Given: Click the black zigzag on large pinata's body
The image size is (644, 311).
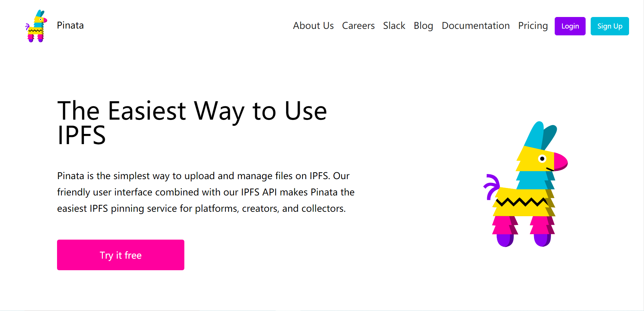Looking at the screenshot, I should [x=521, y=202].
